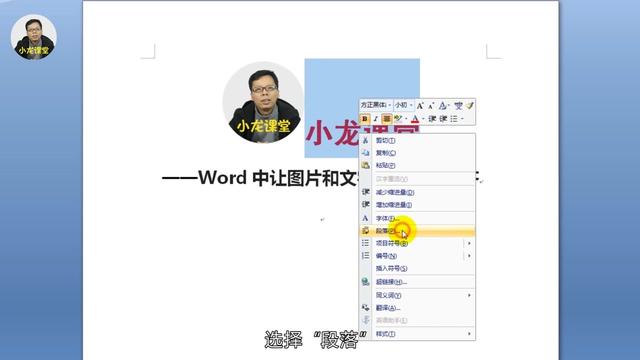
Task: Open 项目符号 (Bullets) submenu
Action: 417,243
